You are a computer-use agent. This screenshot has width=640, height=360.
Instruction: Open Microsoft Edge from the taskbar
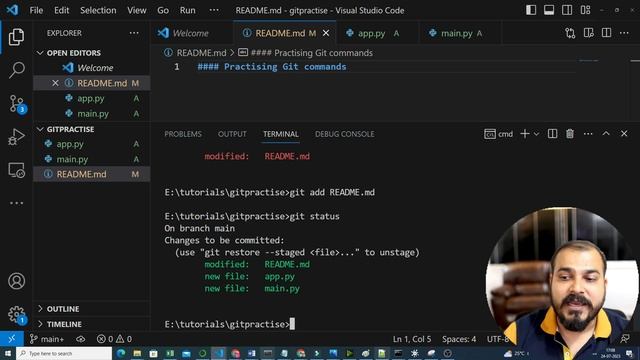pos(121,353)
